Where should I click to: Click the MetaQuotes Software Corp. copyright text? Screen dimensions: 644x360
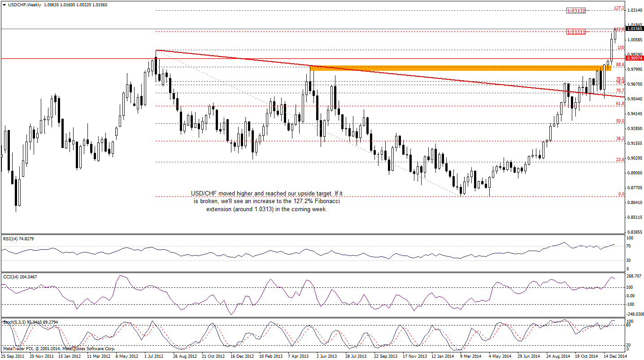pyautogui.click(x=59, y=348)
